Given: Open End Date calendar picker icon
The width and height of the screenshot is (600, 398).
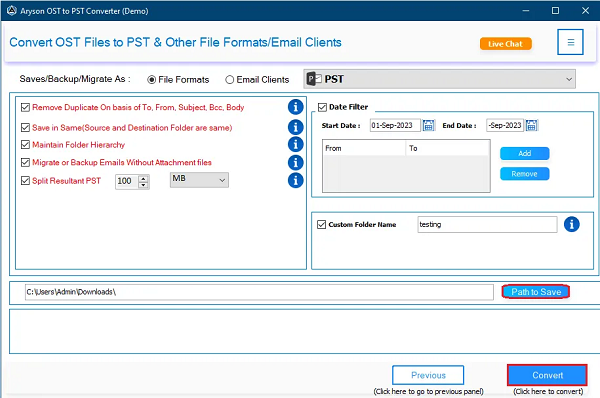Looking at the screenshot, I should 532,125.
